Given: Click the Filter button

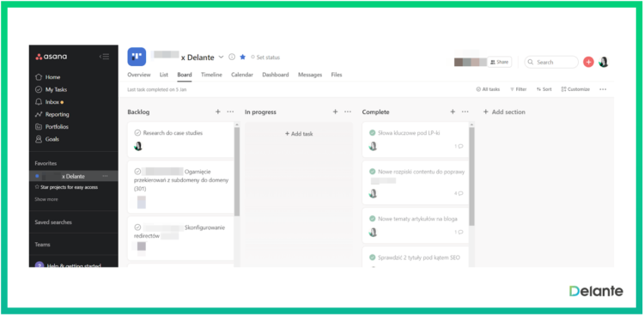Looking at the screenshot, I should (519, 89).
